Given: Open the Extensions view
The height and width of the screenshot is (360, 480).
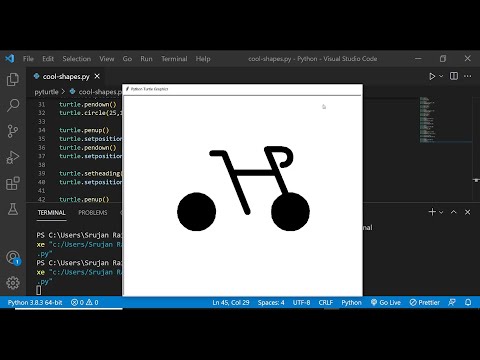Looking at the screenshot, I should (13, 183).
